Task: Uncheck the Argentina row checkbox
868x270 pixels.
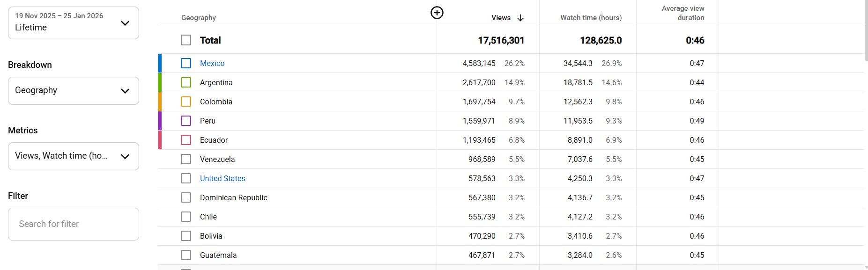Action: (186, 82)
